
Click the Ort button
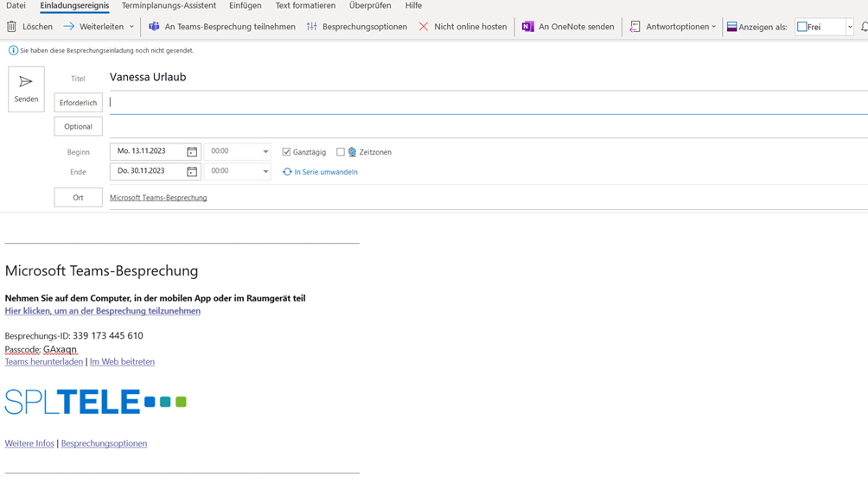(x=78, y=197)
